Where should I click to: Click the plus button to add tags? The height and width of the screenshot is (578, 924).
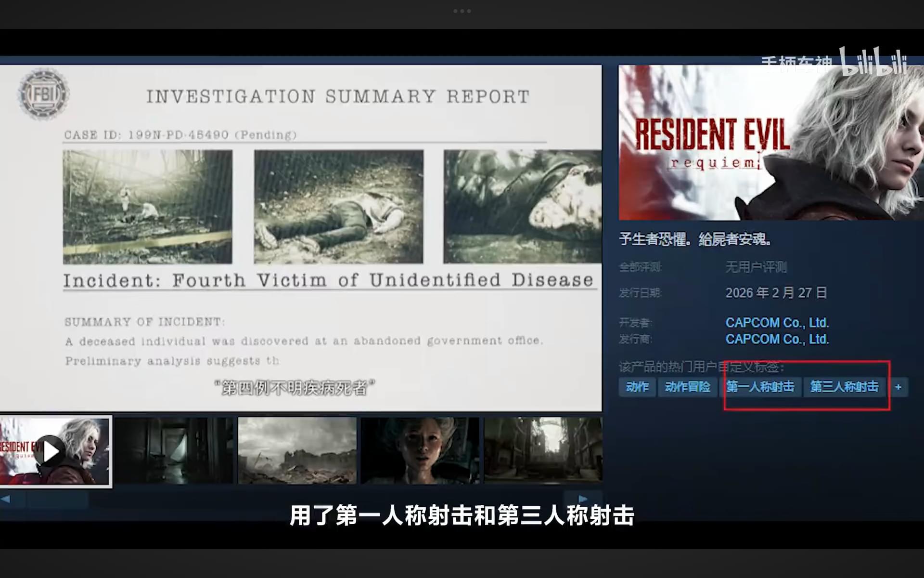click(898, 387)
